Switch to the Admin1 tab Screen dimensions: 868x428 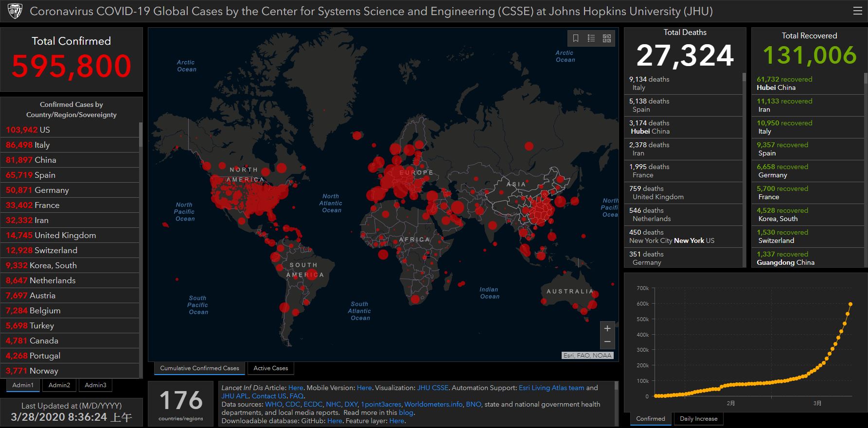[23, 385]
